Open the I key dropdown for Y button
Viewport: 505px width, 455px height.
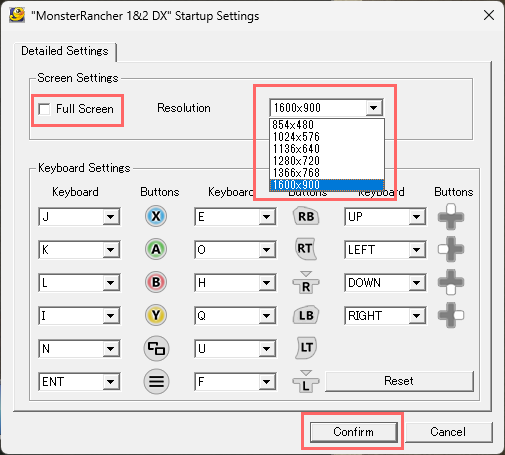(x=111, y=316)
